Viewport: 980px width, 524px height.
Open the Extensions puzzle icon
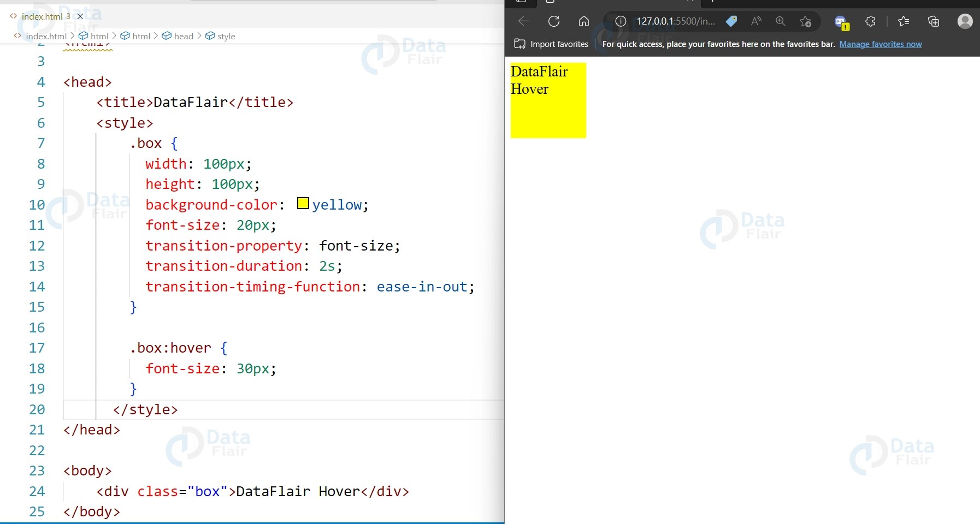870,21
